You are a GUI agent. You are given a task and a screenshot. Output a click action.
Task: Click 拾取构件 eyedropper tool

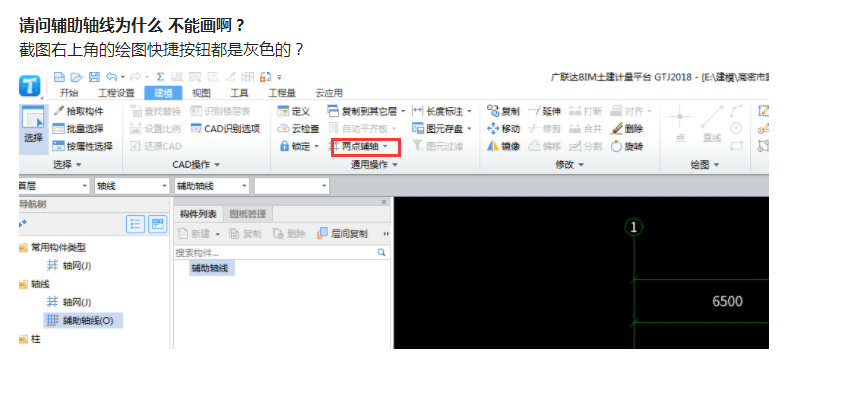tap(79, 111)
